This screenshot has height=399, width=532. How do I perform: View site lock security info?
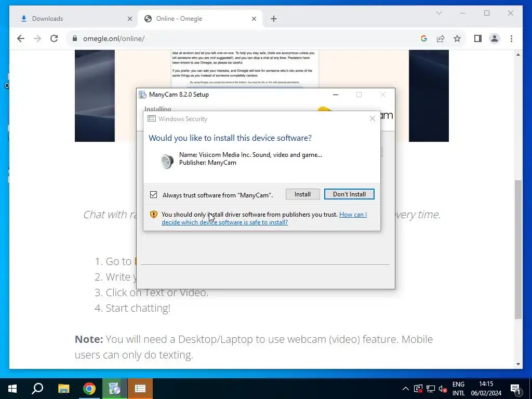click(x=75, y=38)
